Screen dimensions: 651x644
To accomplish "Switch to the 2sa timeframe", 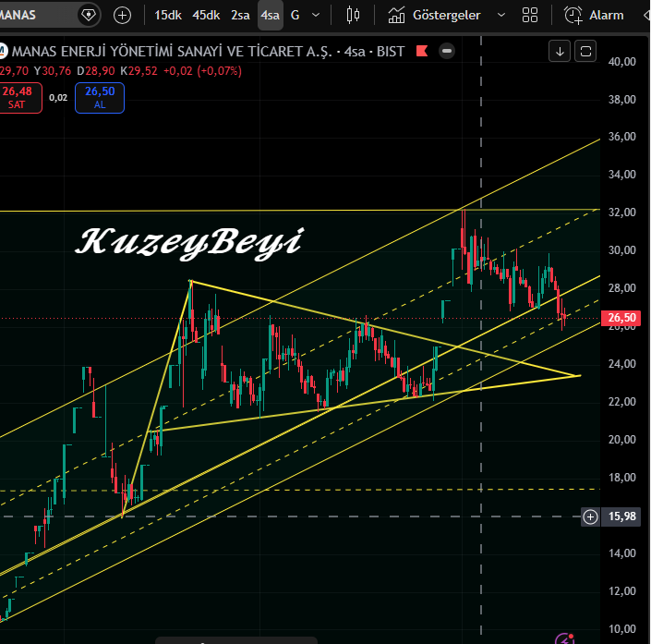I will pos(240,16).
